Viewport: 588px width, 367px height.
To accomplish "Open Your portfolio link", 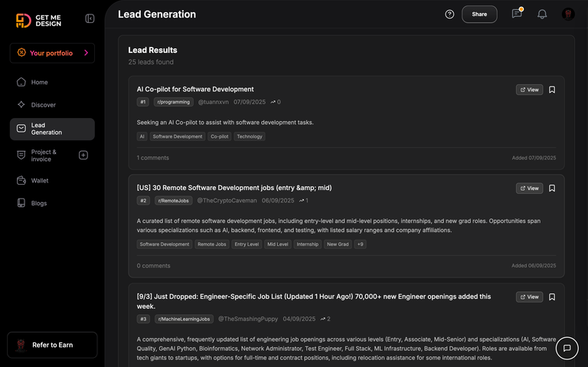I will (52, 53).
